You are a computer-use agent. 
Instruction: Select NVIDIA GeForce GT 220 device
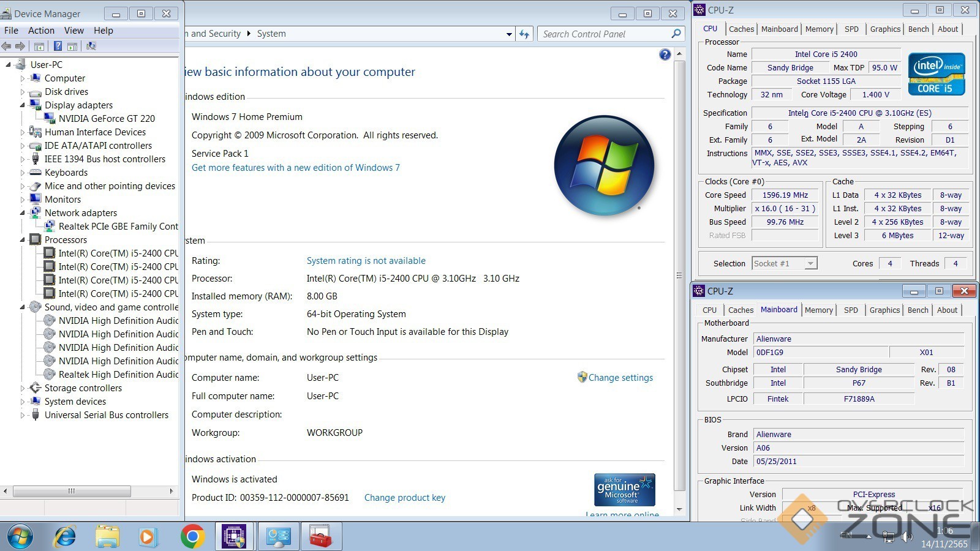click(107, 119)
